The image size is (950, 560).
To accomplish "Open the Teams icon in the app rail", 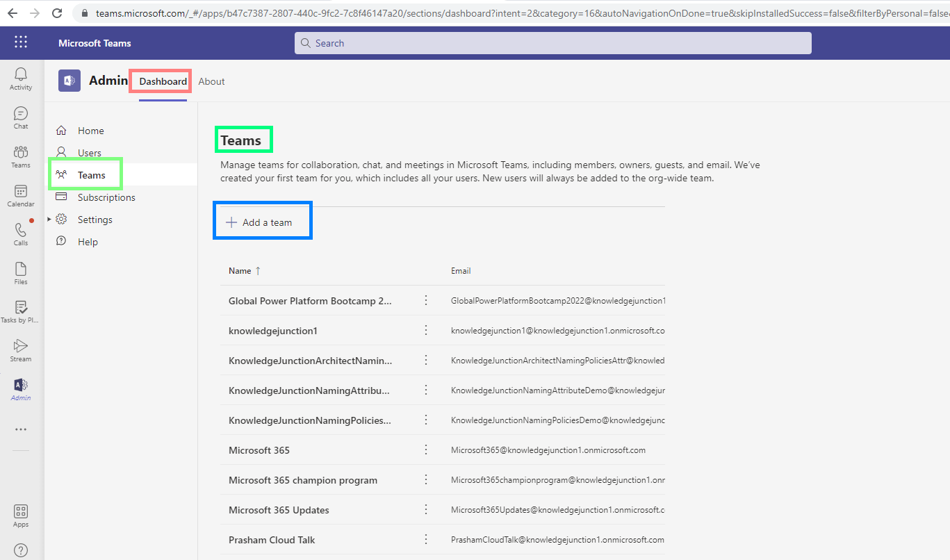I will pos(21,156).
